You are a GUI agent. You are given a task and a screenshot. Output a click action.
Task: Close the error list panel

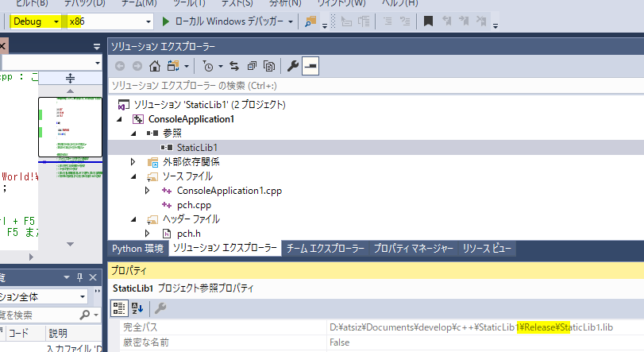93,277
